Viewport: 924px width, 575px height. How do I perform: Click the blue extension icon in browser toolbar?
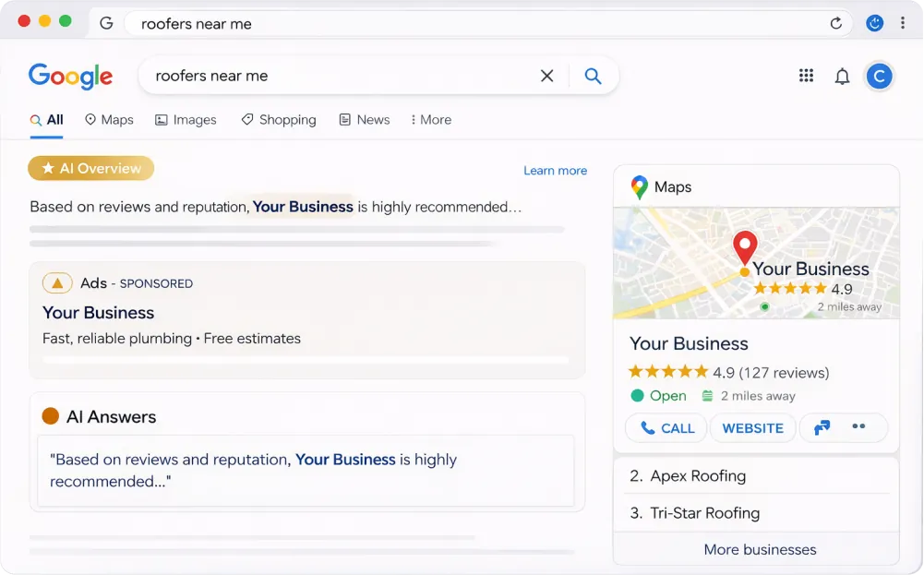(874, 23)
